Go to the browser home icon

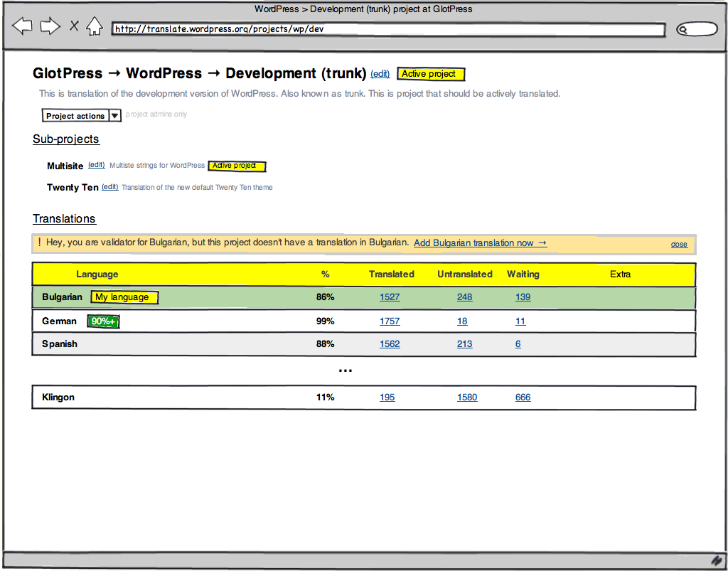[x=95, y=27]
